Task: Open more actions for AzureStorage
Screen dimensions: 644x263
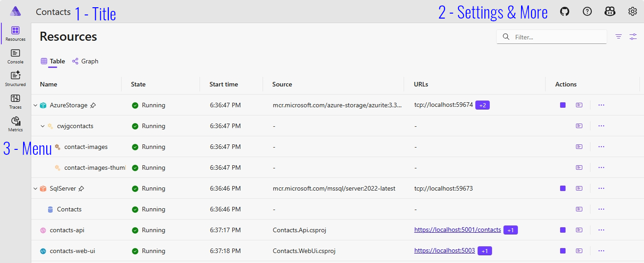Action: click(x=601, y=105)
